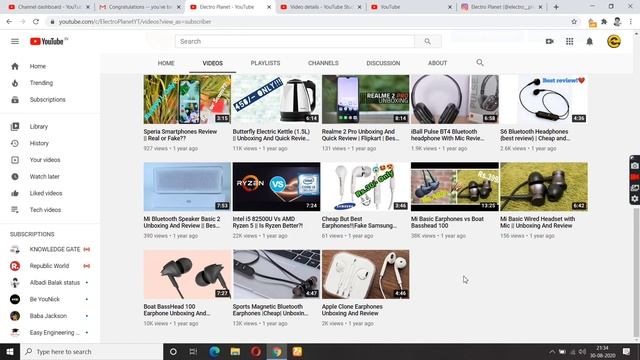This screenshot has height=360, width=640.
Task: Click the Trending flame icon
Action: coord(15,83)
